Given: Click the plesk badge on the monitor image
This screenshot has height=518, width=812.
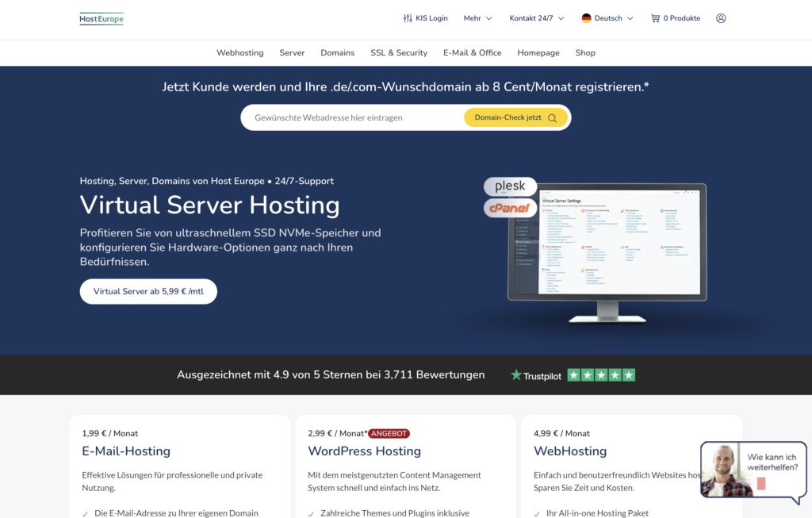Looking at the screenshot, I should tap(509, 186).
